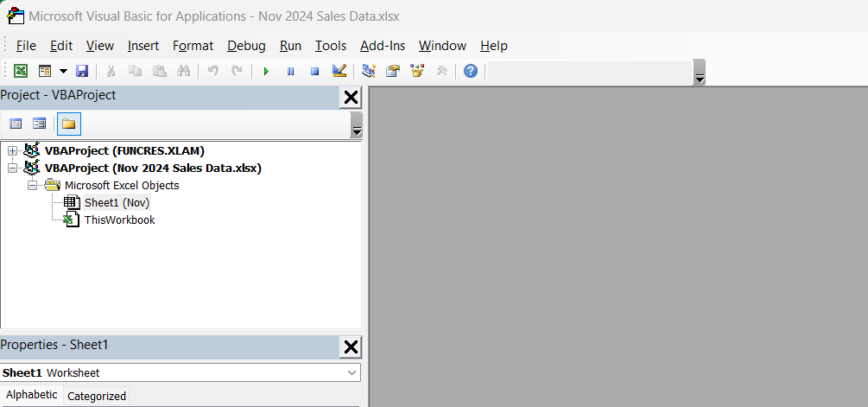Click the Undo arrow icon
Image resolution: width=868 pixels, height=407 pixels.
tap(212, 71)
